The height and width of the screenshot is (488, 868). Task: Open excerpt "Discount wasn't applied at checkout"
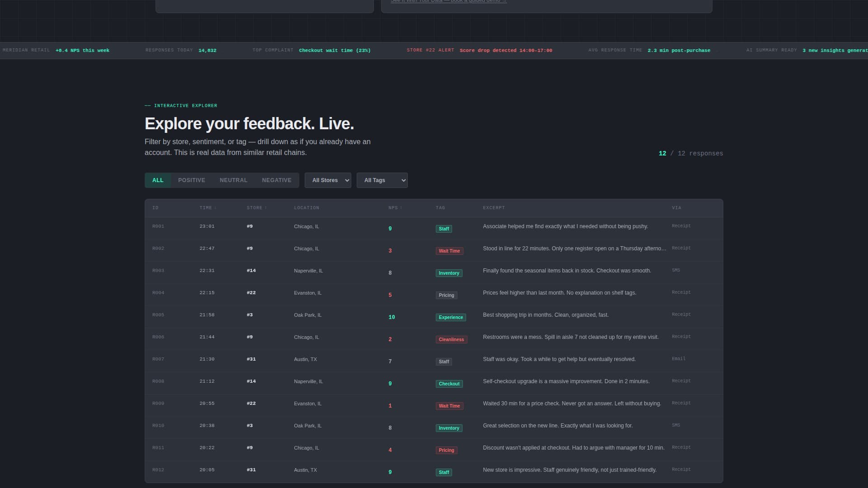click(x=574, y=448)
